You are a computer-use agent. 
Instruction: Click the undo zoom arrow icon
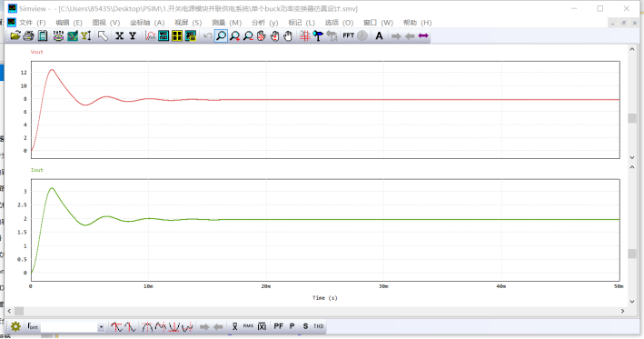207,36
